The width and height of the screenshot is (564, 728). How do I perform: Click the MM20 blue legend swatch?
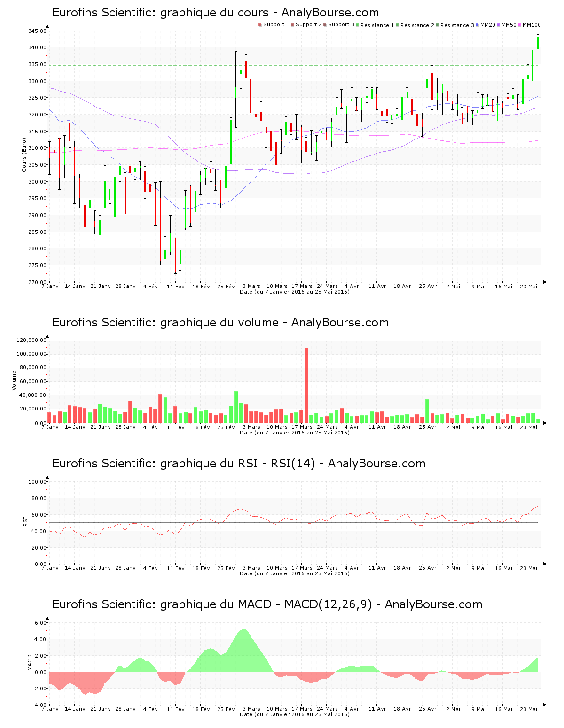478,25
